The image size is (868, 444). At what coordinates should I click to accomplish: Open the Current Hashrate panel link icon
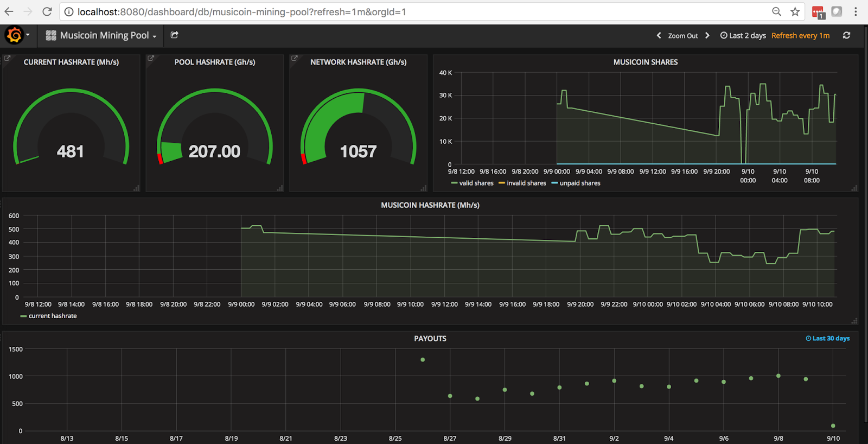[7, 58]
